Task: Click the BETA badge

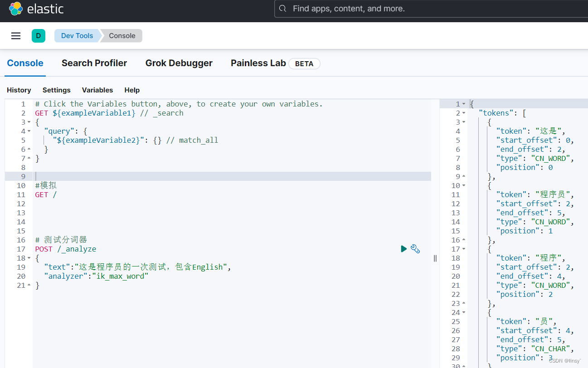Action: pos(304,63)
